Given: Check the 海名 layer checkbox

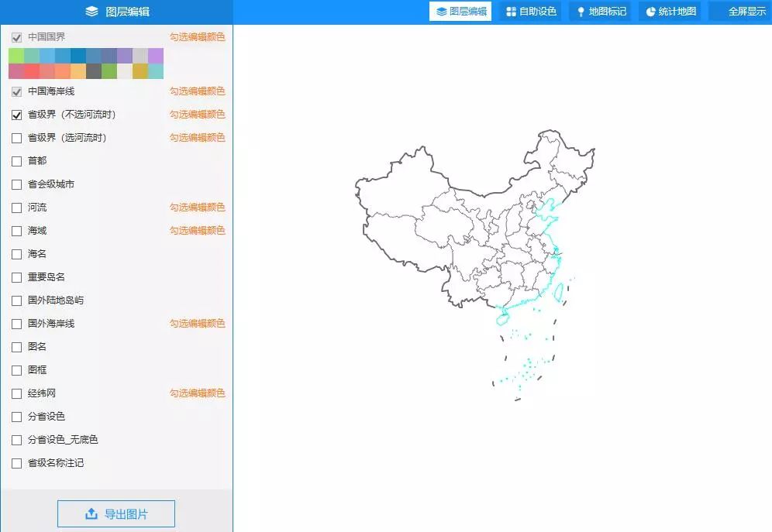Looking at the screenshot, I should pyautogui.click(x=17, y=254).
